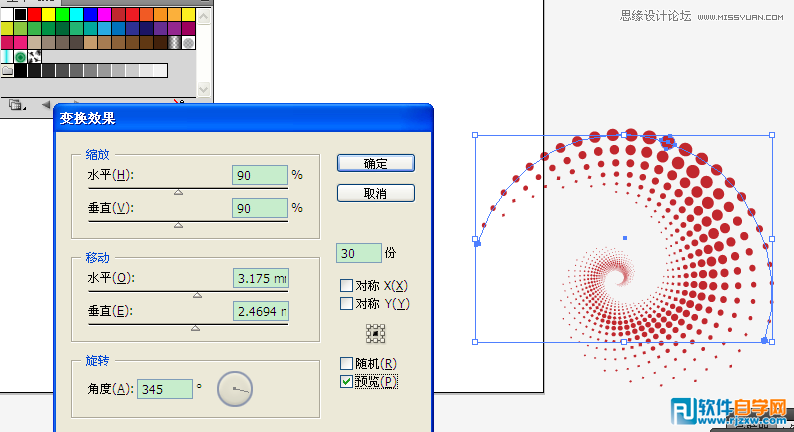This screenshot has height=432, width=794.
Task: Toggle the 预览 preview checkbox
Action: click(x=346, y=381)
